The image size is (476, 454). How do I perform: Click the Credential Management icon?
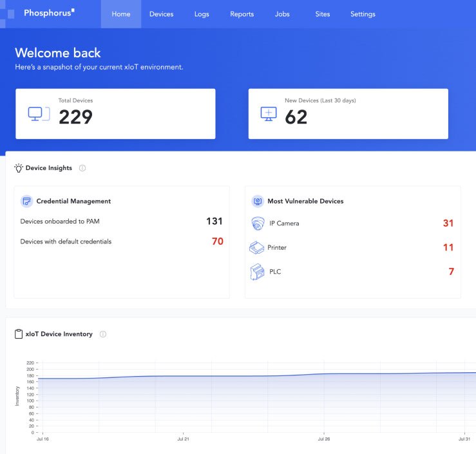26,201
